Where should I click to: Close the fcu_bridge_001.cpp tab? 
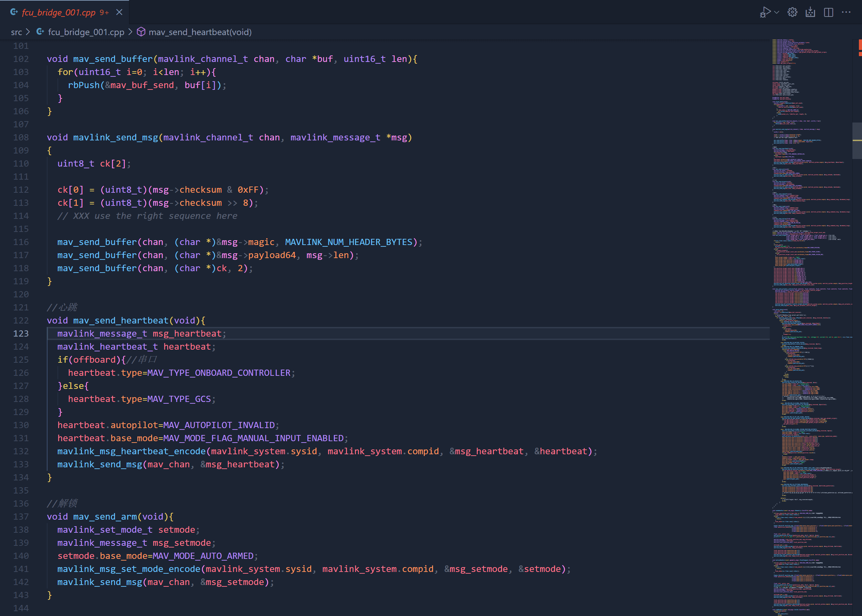coord(119,12)
